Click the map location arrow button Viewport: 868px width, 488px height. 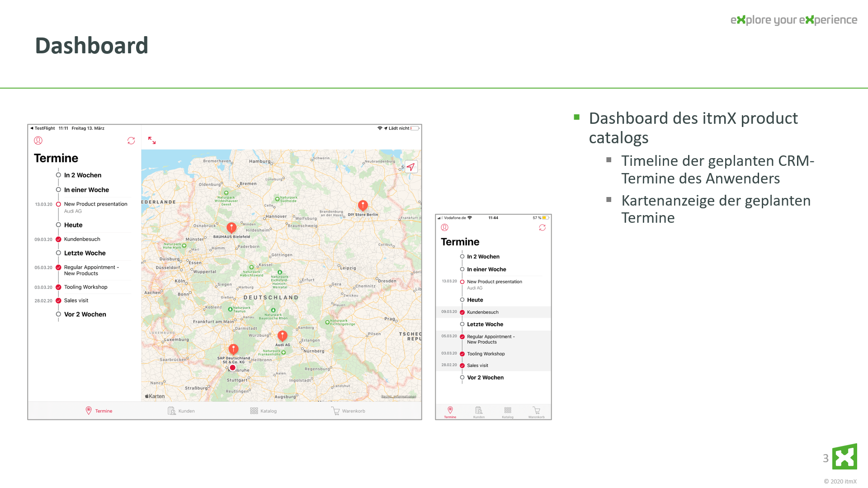[x=410, y=167]
